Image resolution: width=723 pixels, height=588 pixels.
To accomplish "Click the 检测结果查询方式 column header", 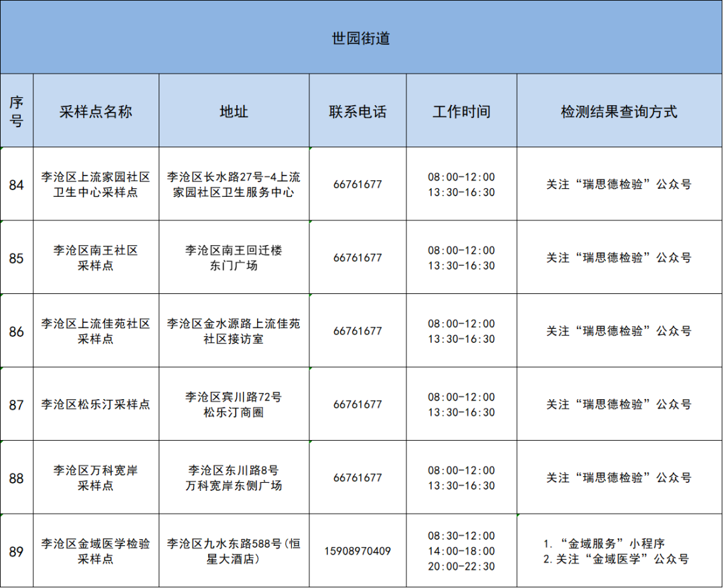I will [619, 111].
